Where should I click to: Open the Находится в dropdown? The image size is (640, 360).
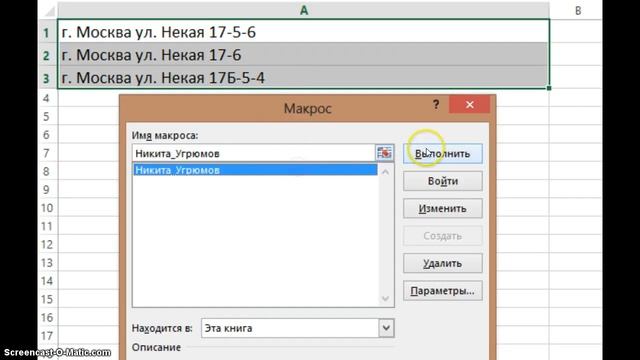(386, 328)
